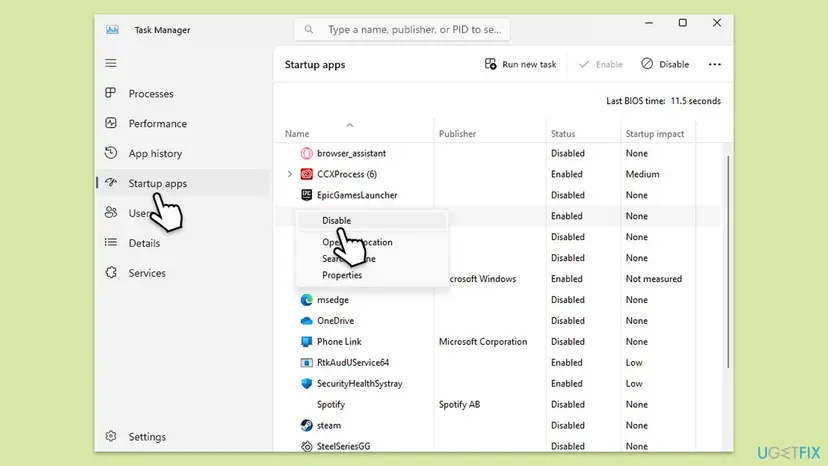Click the Details list icon

pos(110,243)
